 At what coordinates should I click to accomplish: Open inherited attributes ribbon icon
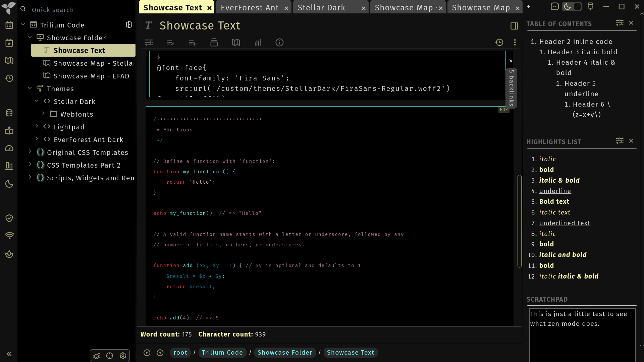(192, 43)
